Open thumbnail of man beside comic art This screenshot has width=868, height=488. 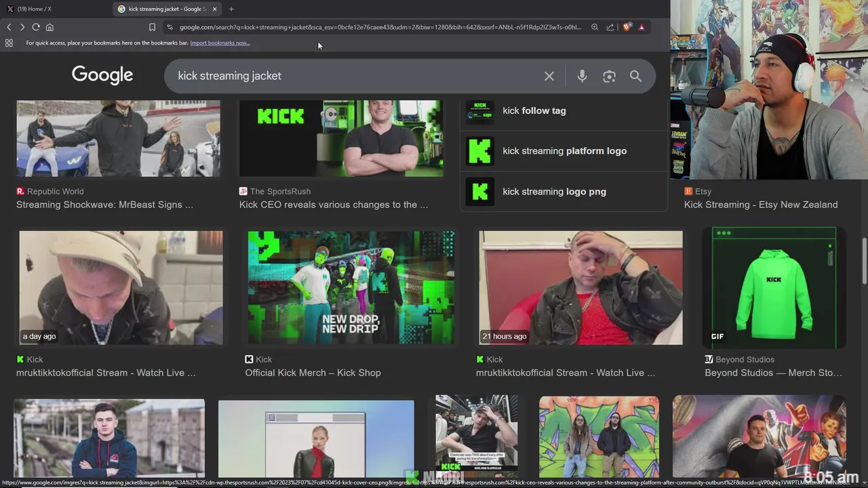tap(759, 436)
